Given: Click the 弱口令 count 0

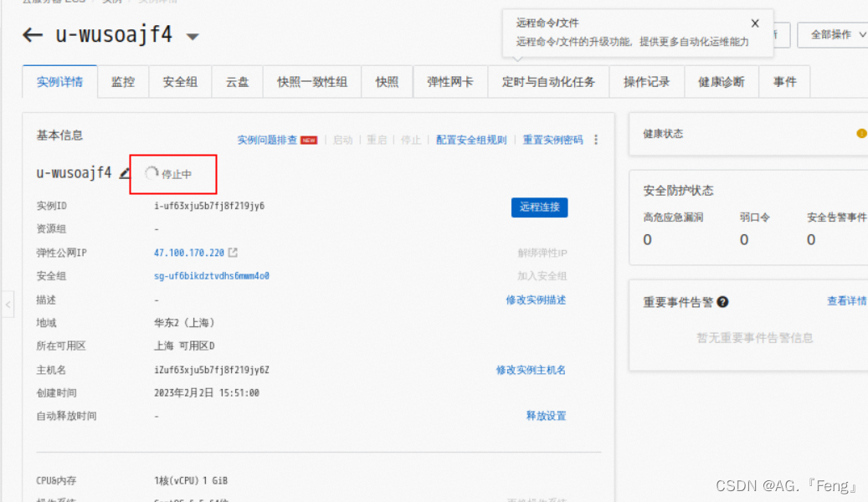Looking at the screenshot, I should pyautogui.click(x=744, y=239).
